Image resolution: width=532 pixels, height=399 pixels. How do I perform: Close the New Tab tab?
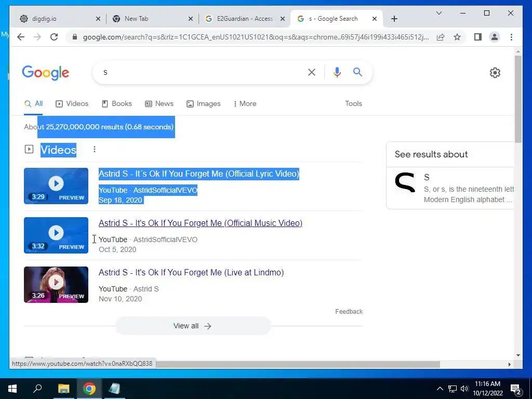click(x=191, y=19)
